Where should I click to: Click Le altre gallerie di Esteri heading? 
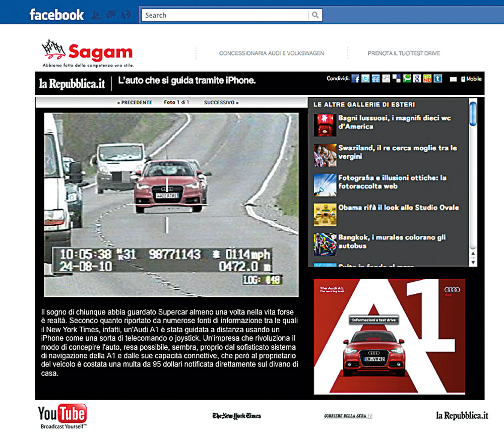click(x=364, y=104)
